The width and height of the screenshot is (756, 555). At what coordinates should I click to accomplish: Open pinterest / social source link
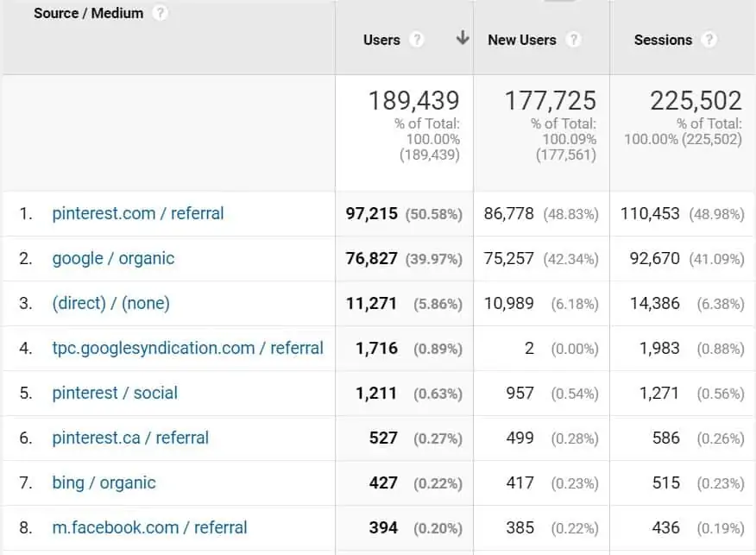click(115, 393)
